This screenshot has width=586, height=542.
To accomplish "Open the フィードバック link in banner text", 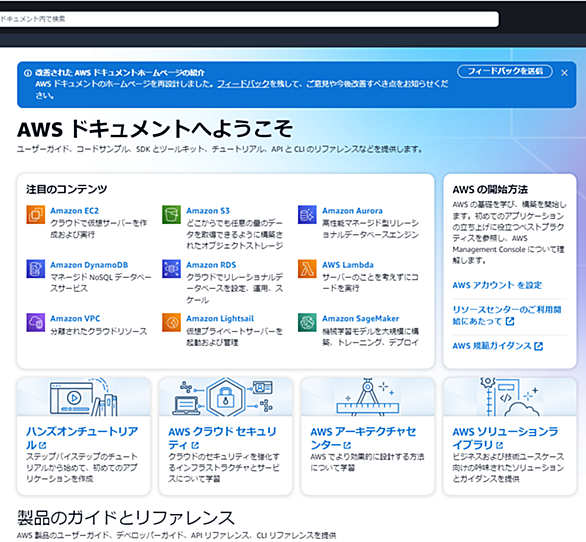I will 243,84.
